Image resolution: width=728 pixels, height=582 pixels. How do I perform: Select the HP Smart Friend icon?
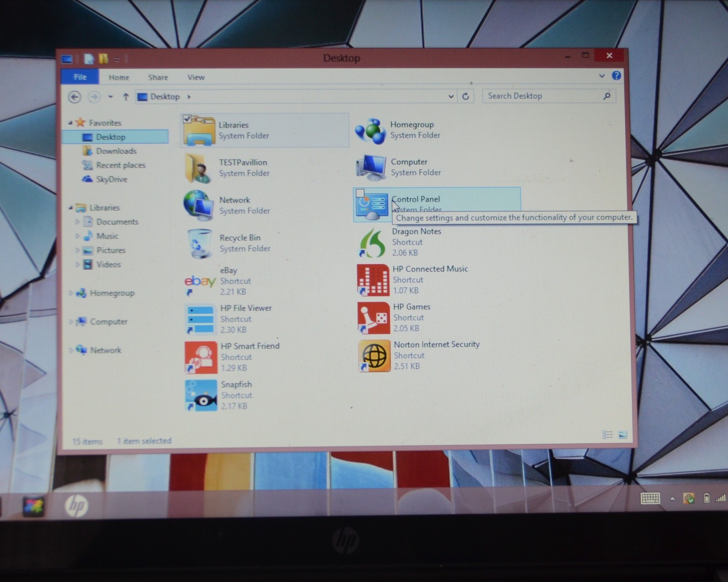[x=201, y=357]
